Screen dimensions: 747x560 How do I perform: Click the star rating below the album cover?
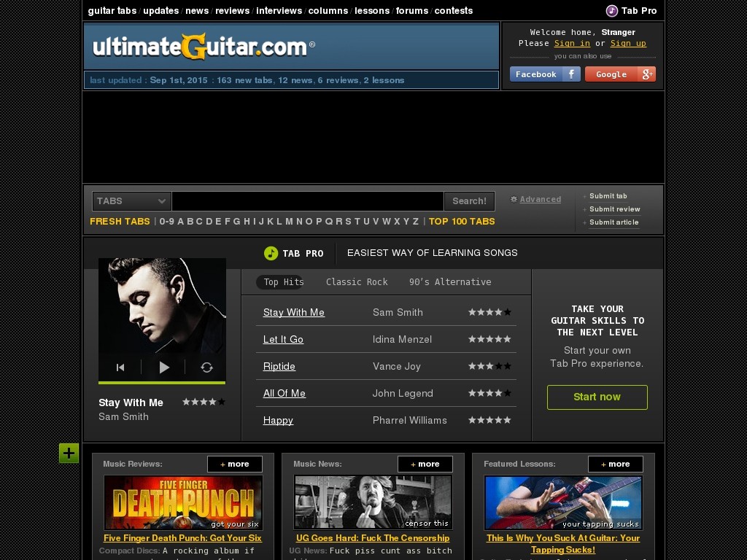coord(204,402)
